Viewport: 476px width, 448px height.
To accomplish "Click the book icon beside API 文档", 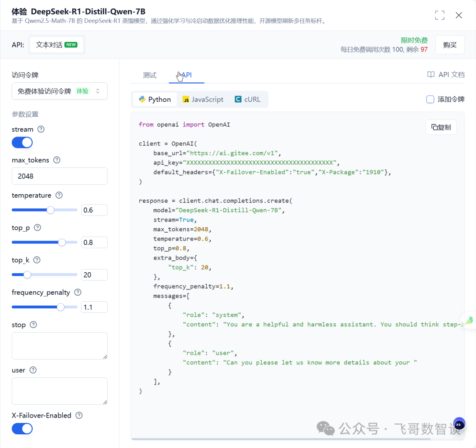I will point(431,74).
